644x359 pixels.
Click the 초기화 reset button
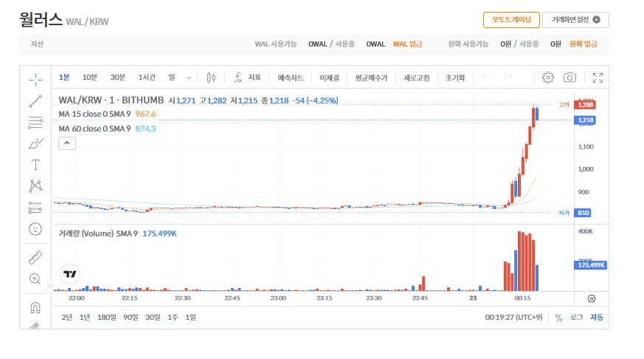455,78
